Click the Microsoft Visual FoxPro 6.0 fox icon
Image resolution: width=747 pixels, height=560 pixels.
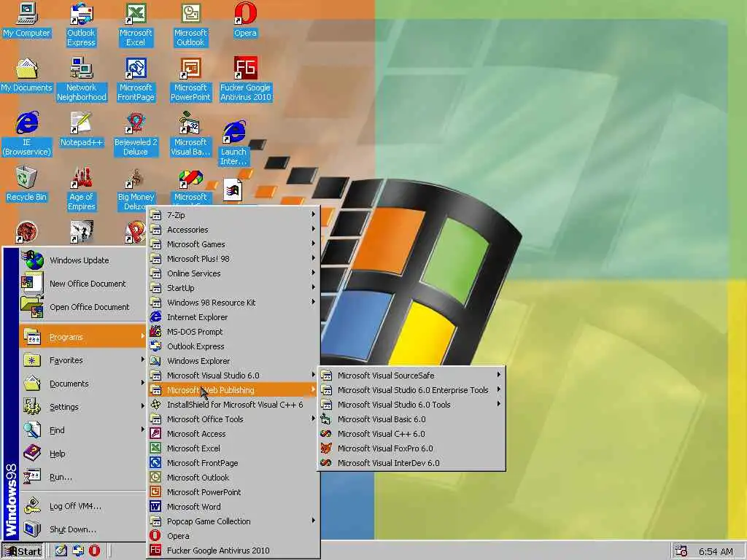[326, 448]
